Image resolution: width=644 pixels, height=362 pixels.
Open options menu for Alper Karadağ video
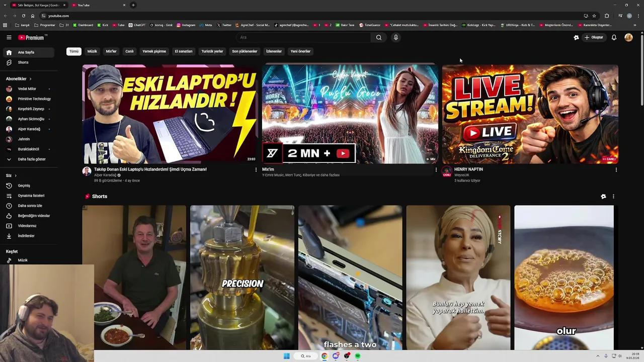pos(256,170)
